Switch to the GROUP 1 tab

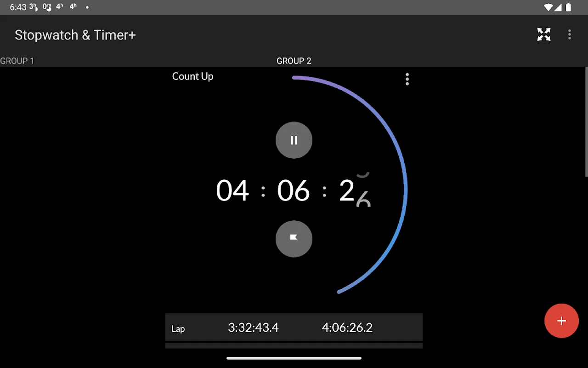(17, 61)
